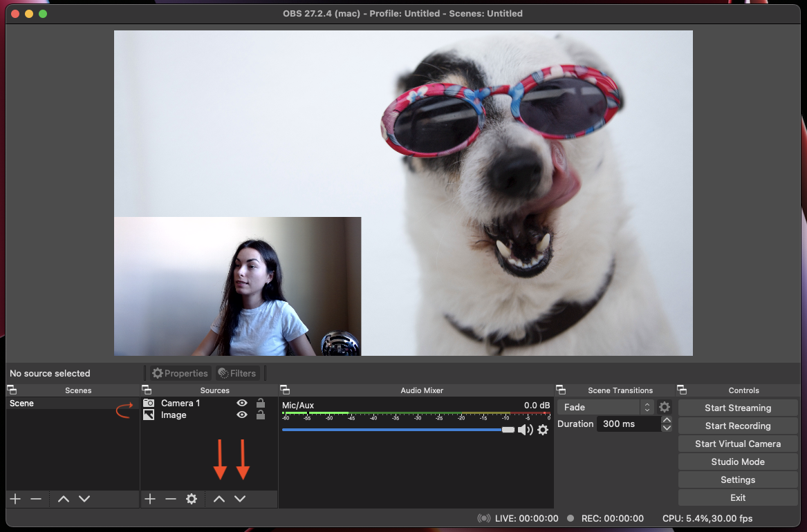Screen dimensions: 807x532
Task: Move the source down in the Sources list
Action: pyautogui.click(x=240, y=499)
